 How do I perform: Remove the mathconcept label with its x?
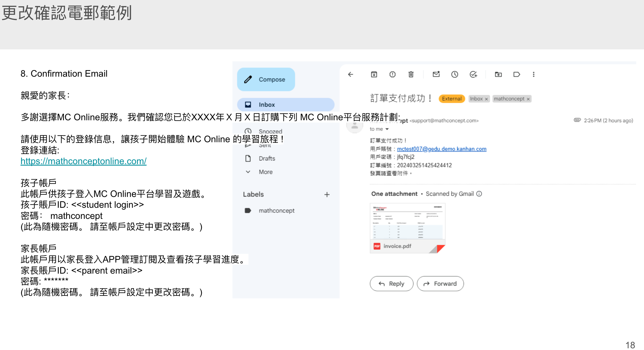coord(528,99)
